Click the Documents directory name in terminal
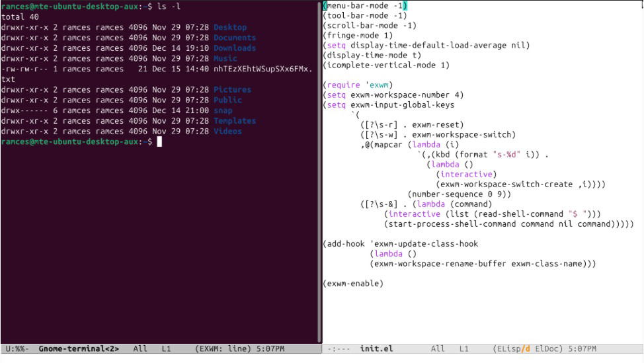 235,38
